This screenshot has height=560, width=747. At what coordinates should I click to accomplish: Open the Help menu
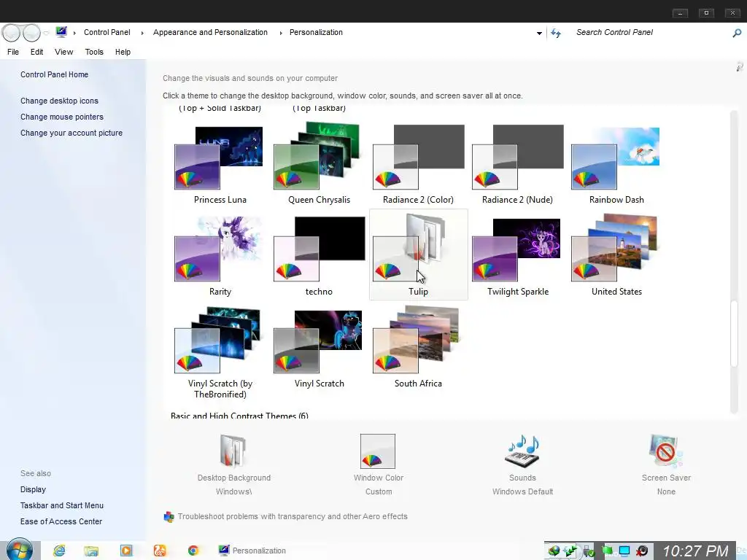[x=123, y=52]
